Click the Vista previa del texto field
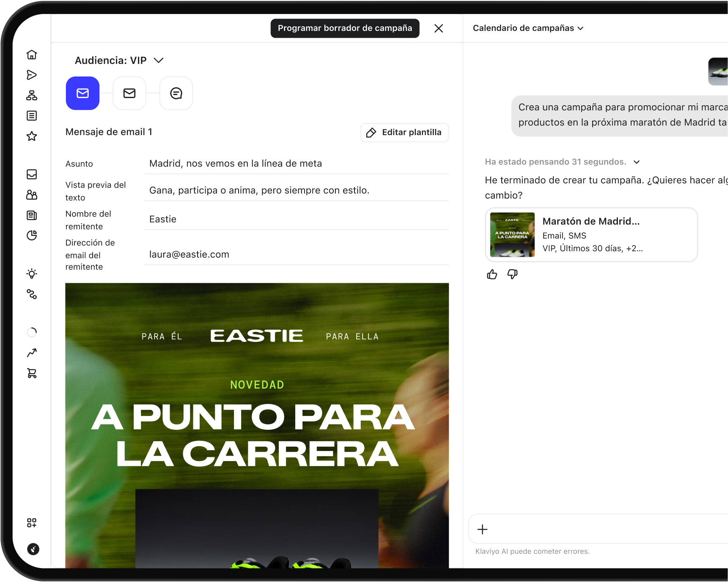Viewport: 728px width, 582px height. 297,190
